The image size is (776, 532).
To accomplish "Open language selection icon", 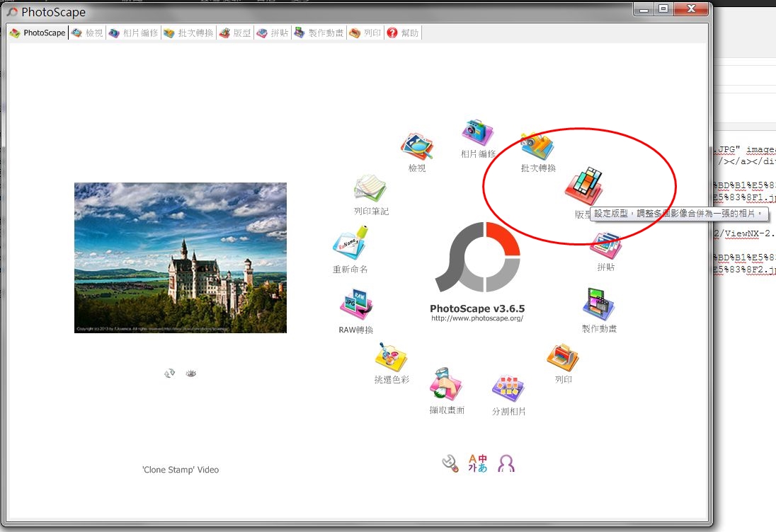I will pyautogui.click(x=478, y=463).
